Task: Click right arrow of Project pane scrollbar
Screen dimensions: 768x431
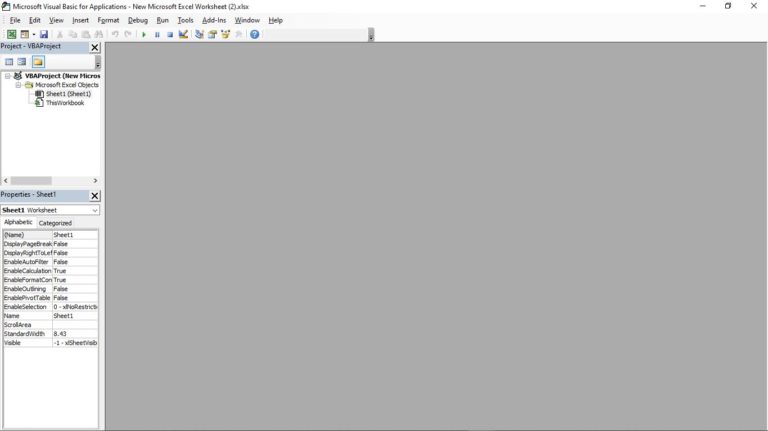Action: coord(95,181)
